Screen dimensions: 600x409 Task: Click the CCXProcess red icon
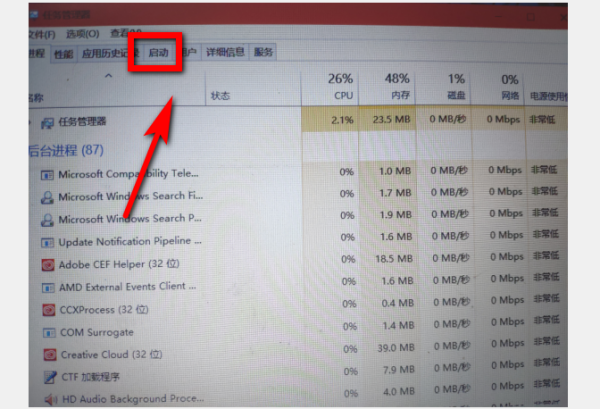[x=49, y=310]
